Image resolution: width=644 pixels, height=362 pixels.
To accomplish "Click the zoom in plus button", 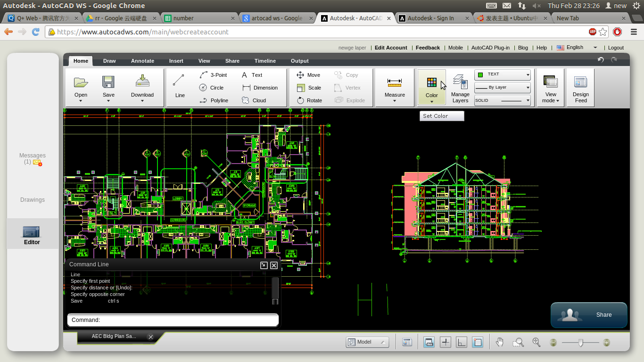I will click(607, 343).
